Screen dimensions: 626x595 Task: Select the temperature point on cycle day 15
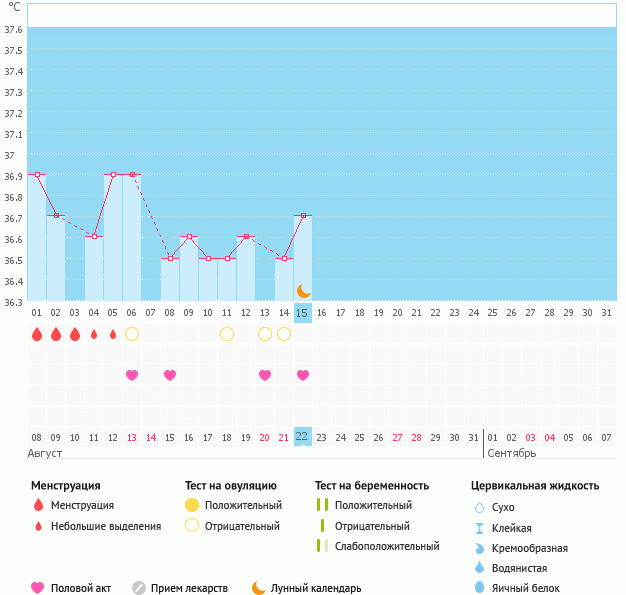coord(303,216)
